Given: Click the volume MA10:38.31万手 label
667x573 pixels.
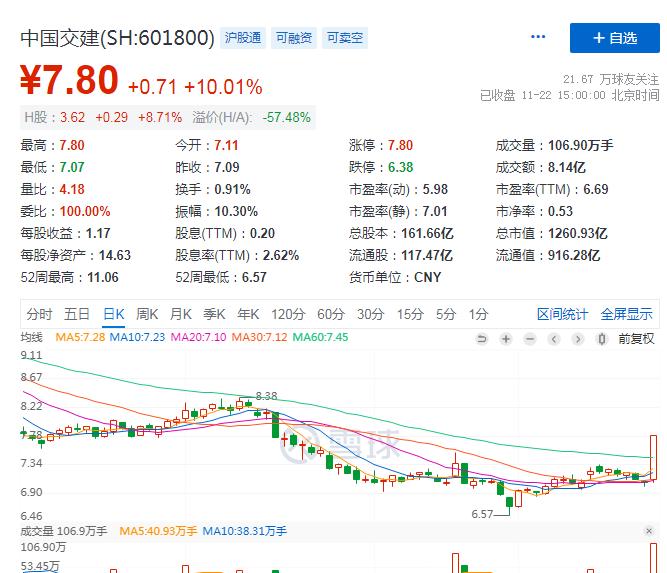Looking at the screenshot, I should (245, 531).
